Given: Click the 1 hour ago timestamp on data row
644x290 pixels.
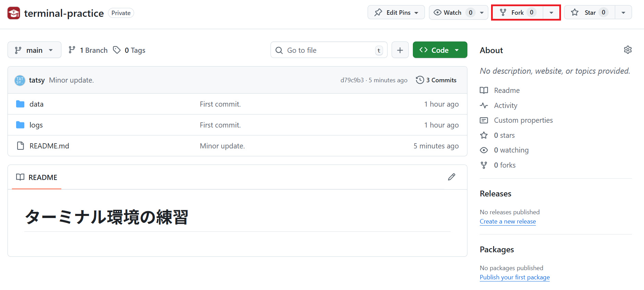Looking at the screenshot, I should tap(441, 104).
